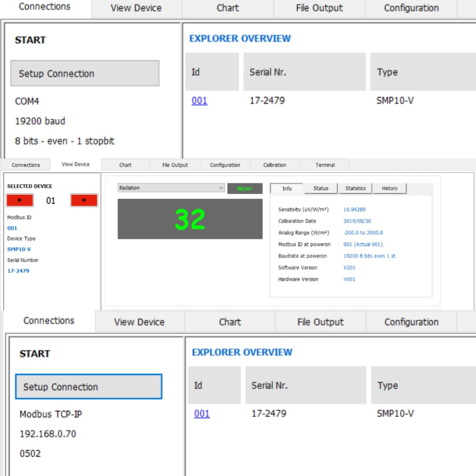Image resolution: width=476 pixels, height=476 pixels.
Task: Select Connections tab beside the selected View Device tab
Action: pos(26,165)
